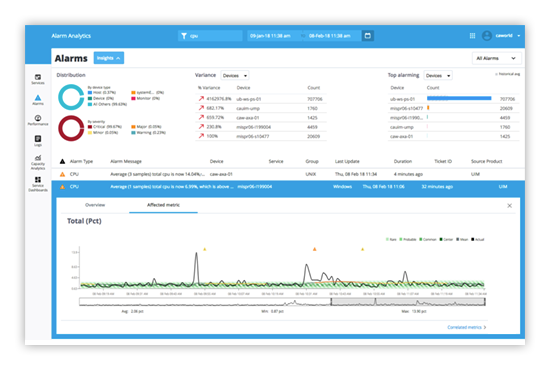
Task: Click the Major orange legend swatch
Action: (x=133, y=127)
